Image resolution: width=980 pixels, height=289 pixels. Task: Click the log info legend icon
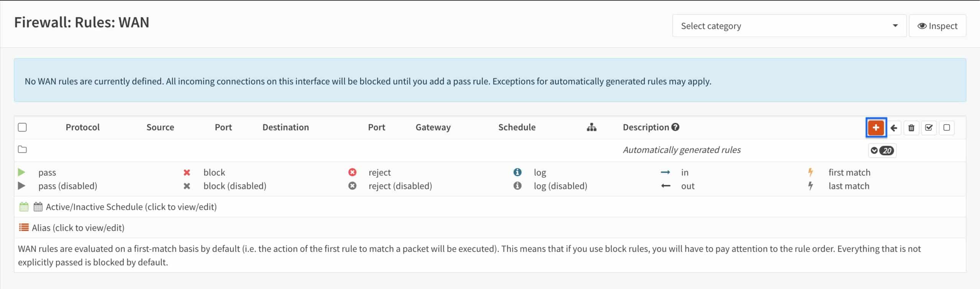click(x=518, y=172)
